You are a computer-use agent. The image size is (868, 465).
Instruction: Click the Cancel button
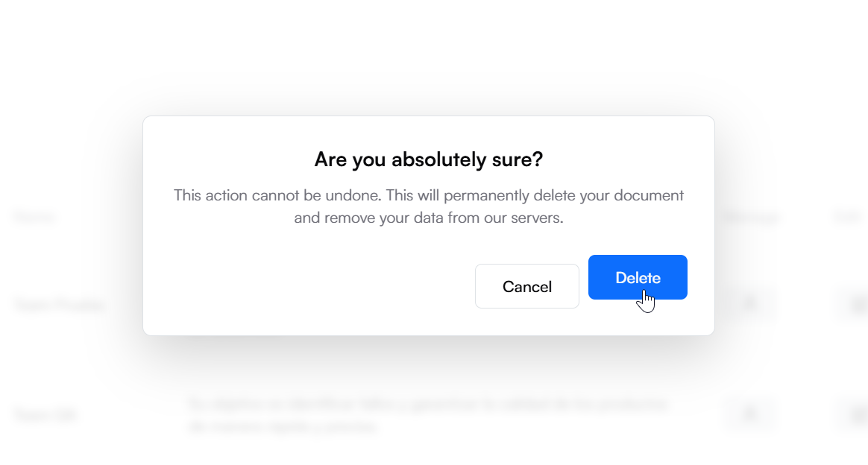click(x=526, y=286)
